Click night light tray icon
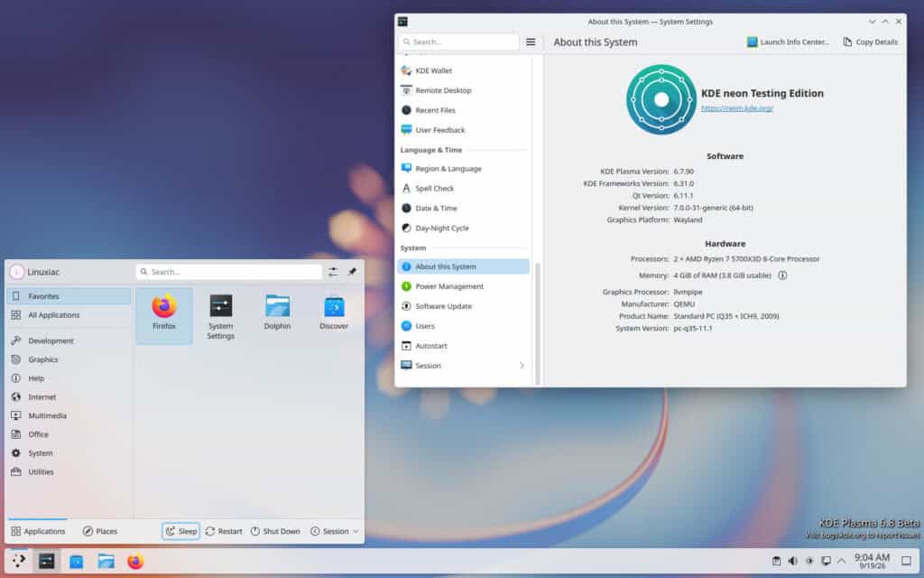This screenshot has height=578, width=924. tap(809, 561)
